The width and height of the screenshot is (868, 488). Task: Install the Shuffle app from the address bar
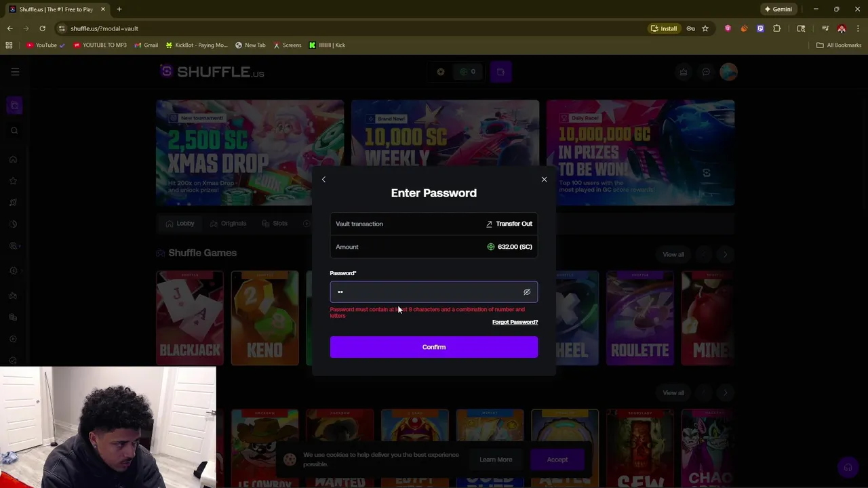[664, 28]
